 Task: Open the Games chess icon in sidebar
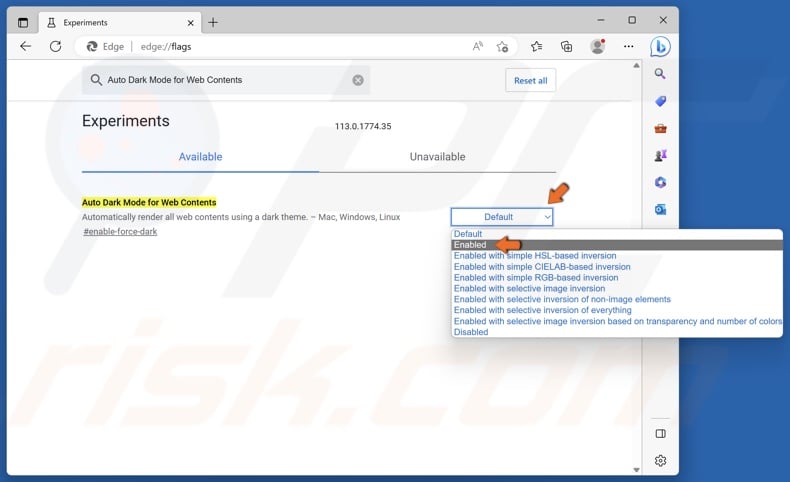coord(661,155)
